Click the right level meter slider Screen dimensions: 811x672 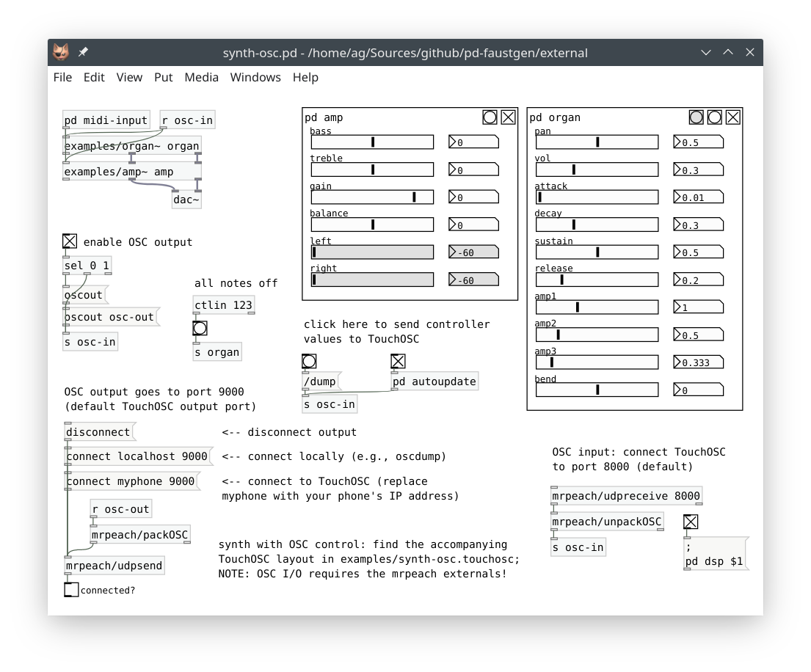[372, 280]
